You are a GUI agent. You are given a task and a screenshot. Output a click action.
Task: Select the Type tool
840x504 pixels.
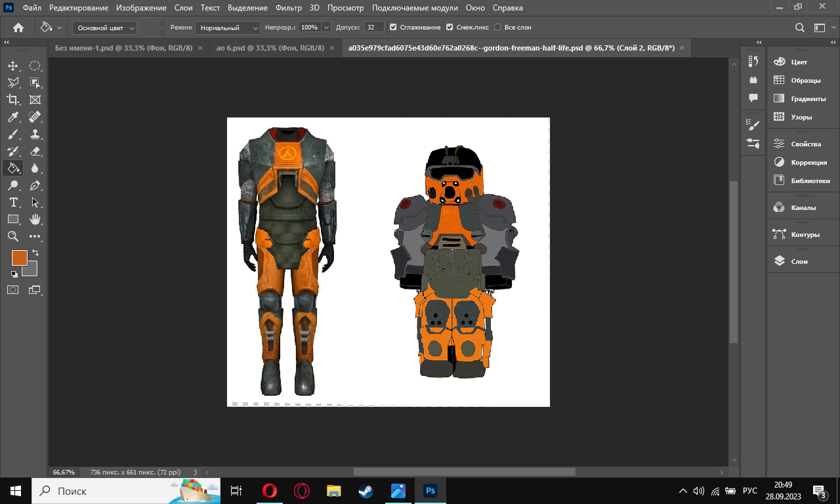click(x=13, y=202)
